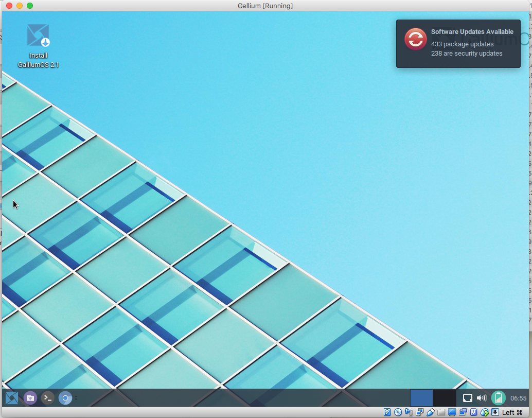Click the 433 package updates text
Viewport: 532px width, 418px height.
[x=462, y=44]
